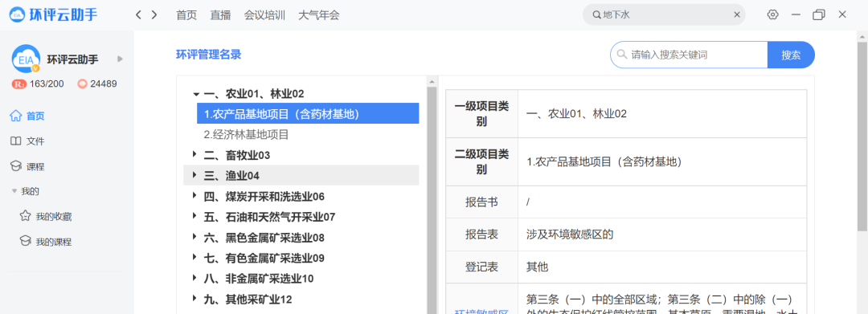Open 我的收藏 star item

click(45, 217)
